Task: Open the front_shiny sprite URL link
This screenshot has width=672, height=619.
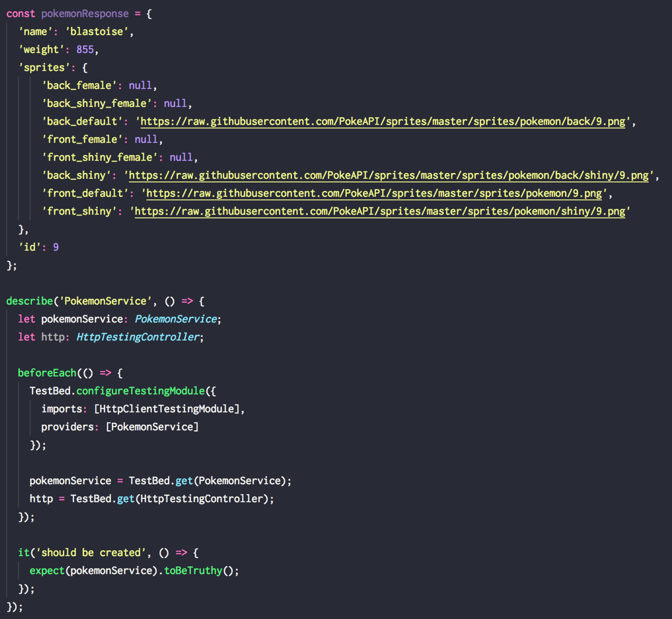Action: click(x=380, y=211)
